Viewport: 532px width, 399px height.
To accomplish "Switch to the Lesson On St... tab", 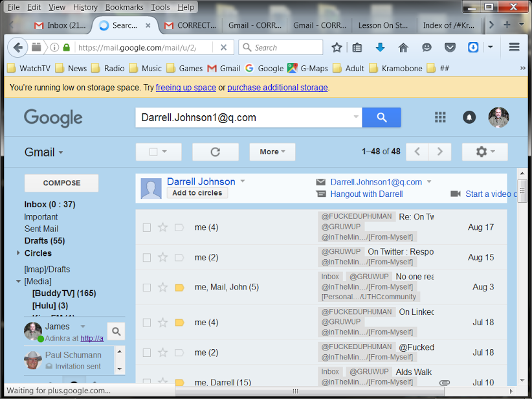I will pyautogui.click(x=383, y=25).
